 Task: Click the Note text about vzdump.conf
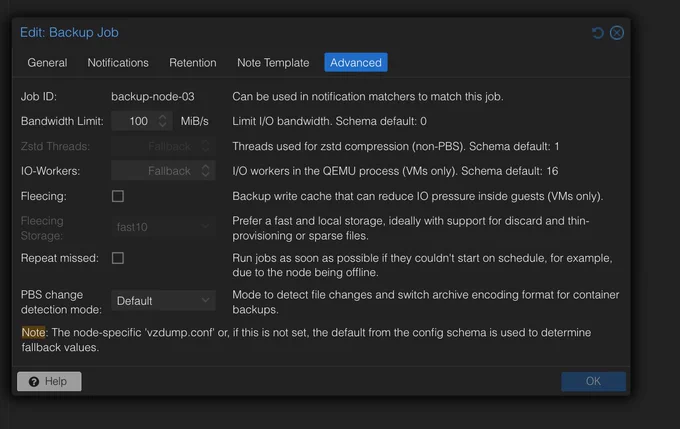click(306, 340)
